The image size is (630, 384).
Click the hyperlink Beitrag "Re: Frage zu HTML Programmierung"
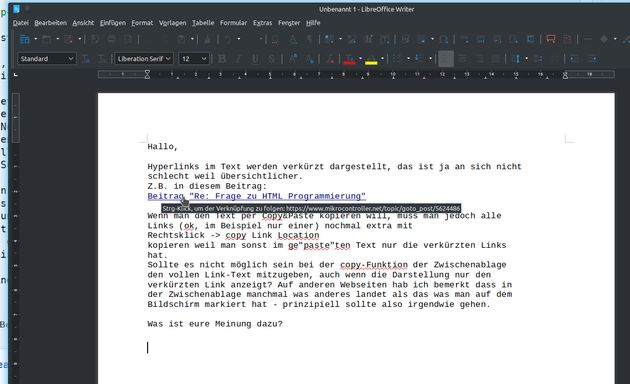256,196
